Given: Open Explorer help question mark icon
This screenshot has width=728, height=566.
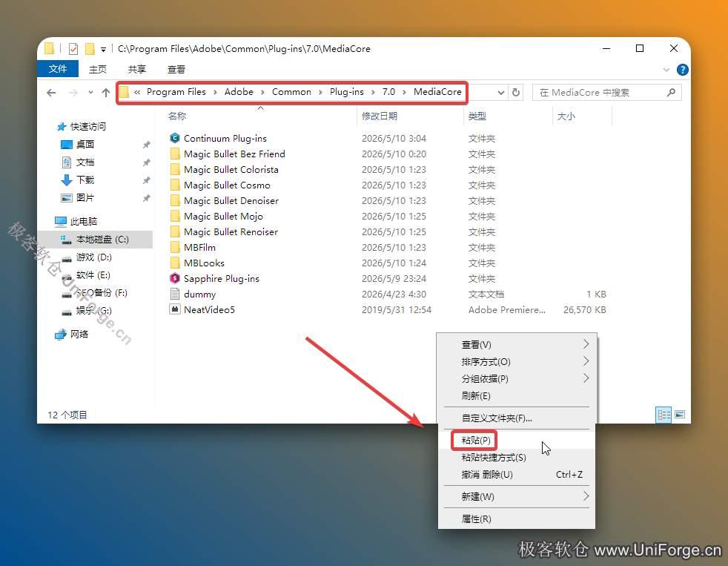Looking at the screenshot, I should coord(682,70).
